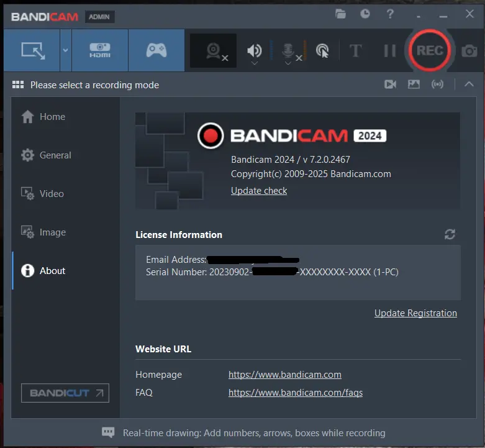Click the pause recording button
The height and width of the screenshot is (448, 485).
click(x=390, y=51)
